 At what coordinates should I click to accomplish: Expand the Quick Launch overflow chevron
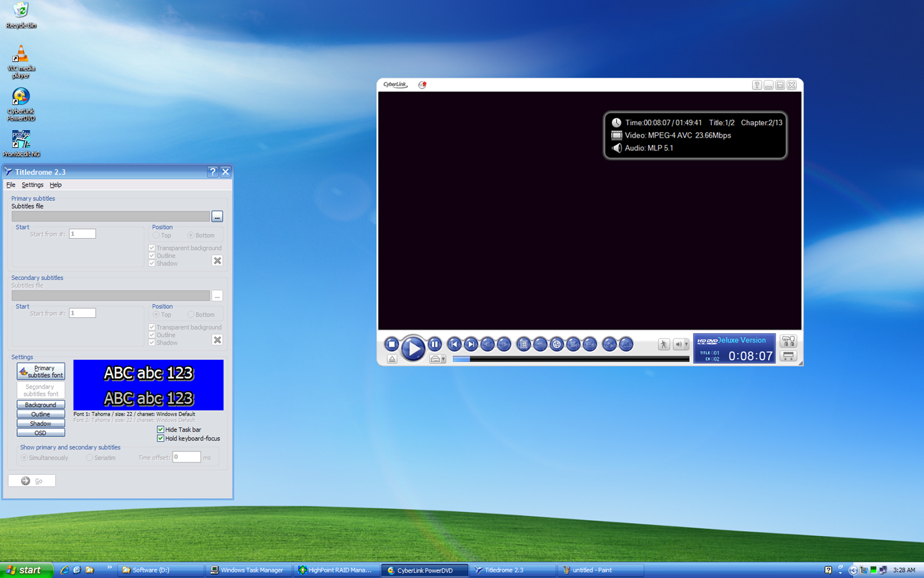[109, 568]
